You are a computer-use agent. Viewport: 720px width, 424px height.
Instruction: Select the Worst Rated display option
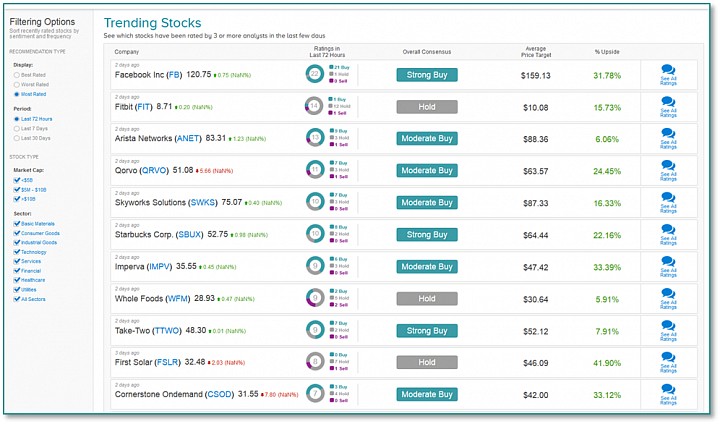click(x=17, y=85)
